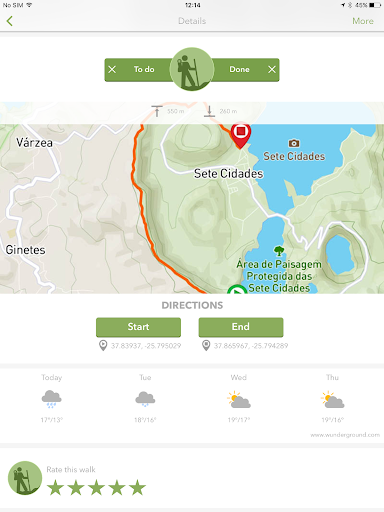Mark the walk as To do

tap(144, 69)
